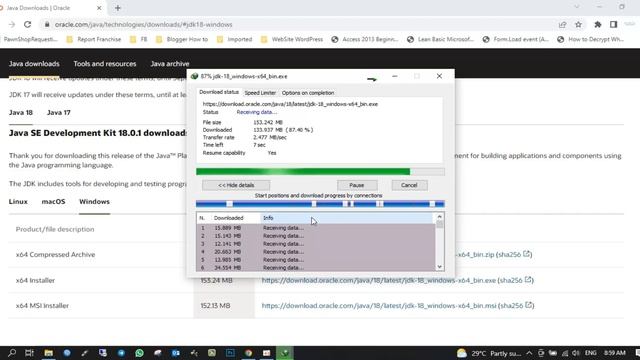
Task: Close the Java Downloads browser tab
Action: click(99, 8)
